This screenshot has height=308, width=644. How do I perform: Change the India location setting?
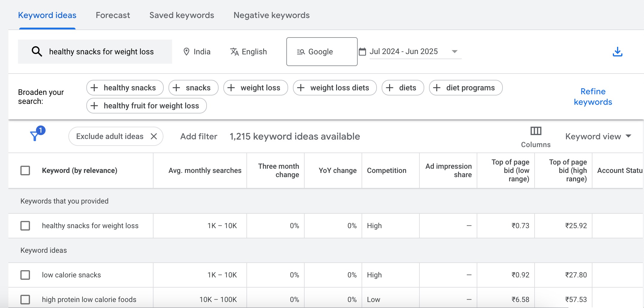(x=197, y=52)
